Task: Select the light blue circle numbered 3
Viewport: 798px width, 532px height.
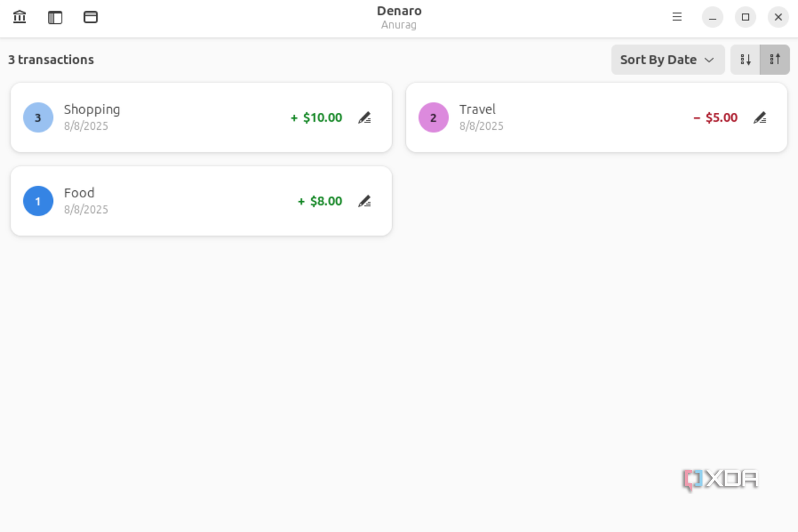Action: click(x=38, y=117)
